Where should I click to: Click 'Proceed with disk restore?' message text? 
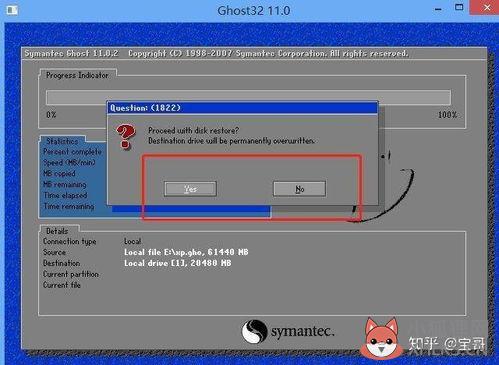[194, 130]
